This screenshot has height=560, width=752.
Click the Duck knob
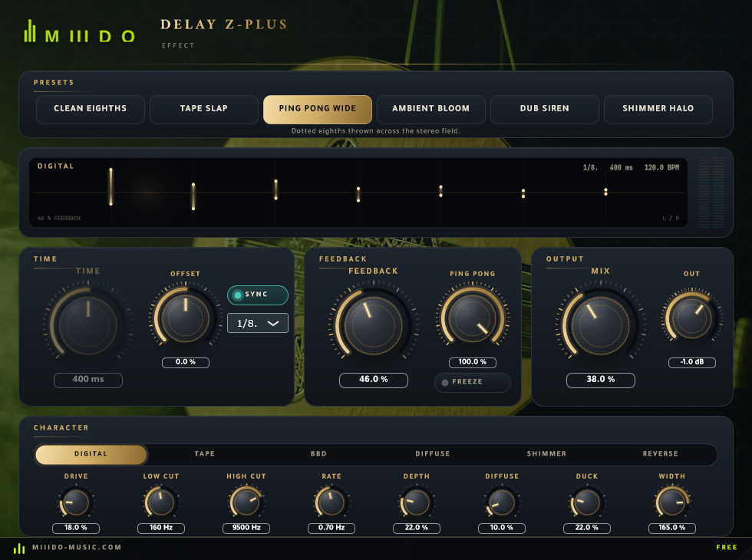coord(586,502)
